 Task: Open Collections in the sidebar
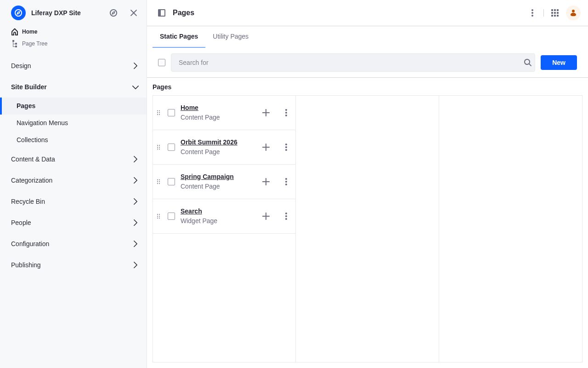pyautogui.click(x=73, y=140)
